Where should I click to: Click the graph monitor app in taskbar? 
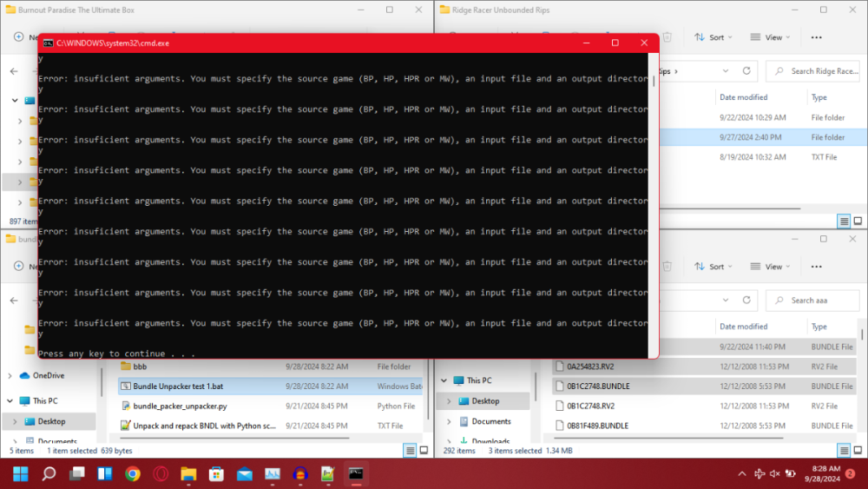point(273,474)
